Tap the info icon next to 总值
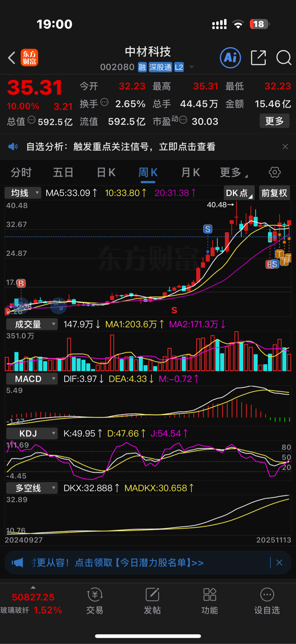 32,120
